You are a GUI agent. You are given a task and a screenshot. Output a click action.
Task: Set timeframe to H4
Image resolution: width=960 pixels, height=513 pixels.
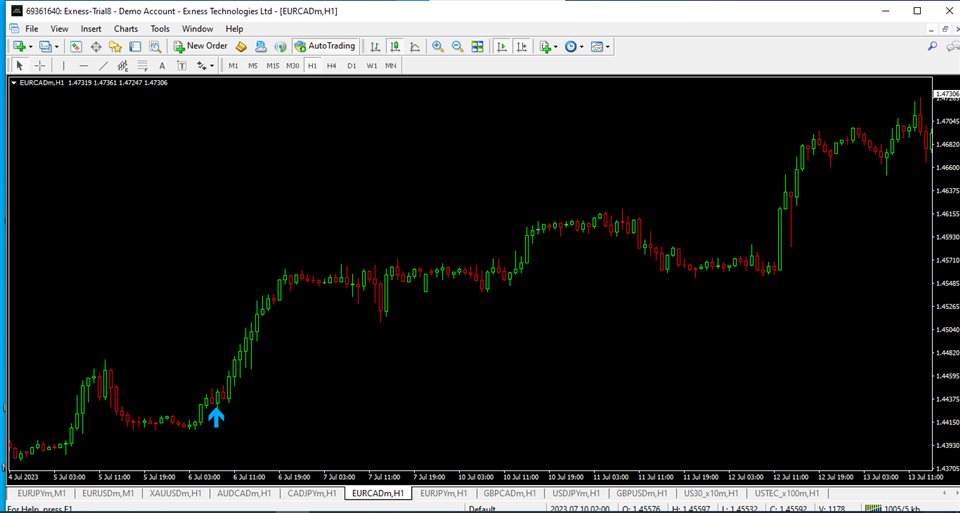tap(331, 66)
